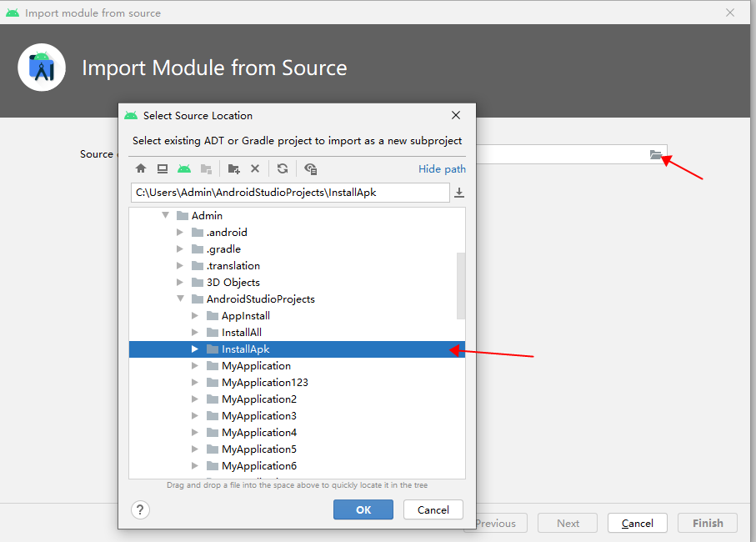Jump to Android project directory icon
Screen dimensions: 756x542
184,168
